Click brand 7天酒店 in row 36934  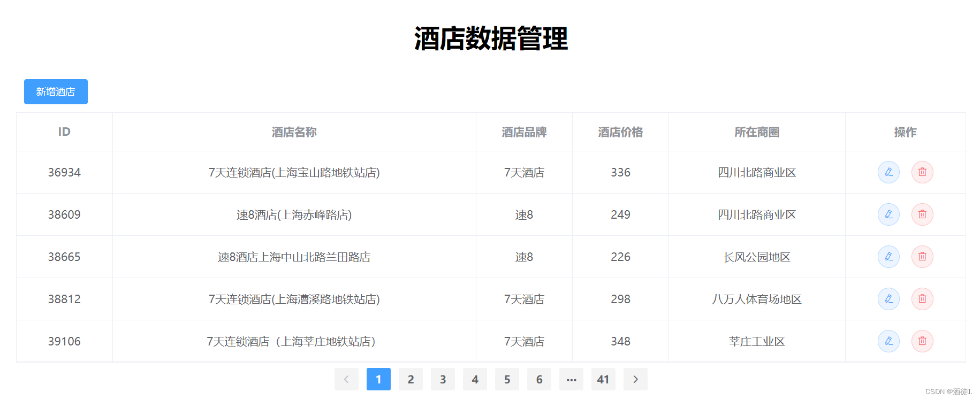[525, 172]
